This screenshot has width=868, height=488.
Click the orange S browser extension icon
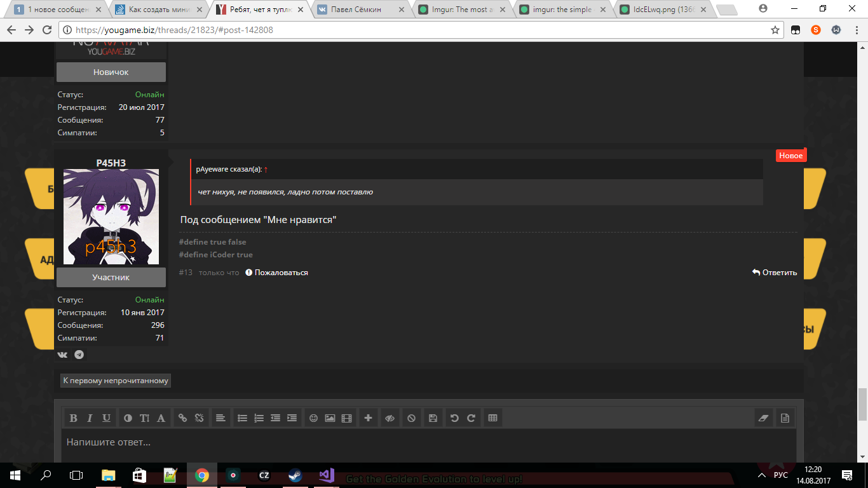pos(816,30)
